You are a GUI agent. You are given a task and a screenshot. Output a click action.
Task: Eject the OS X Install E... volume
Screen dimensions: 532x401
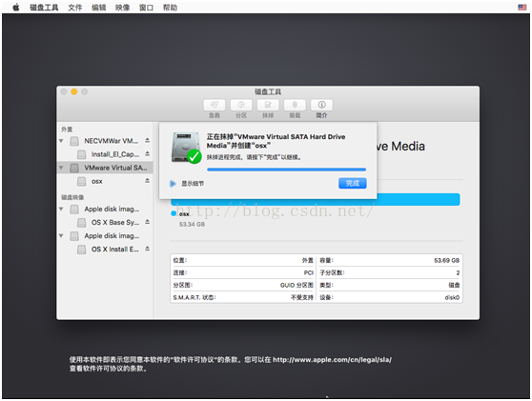pos(147,249)
